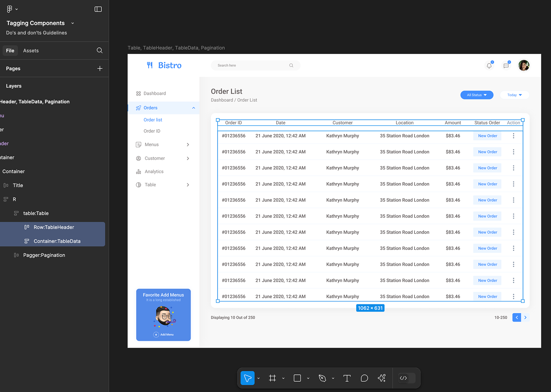Open Frame tool options chevron
This screenshot has width=551, height=392.
[x=284, y=378]
